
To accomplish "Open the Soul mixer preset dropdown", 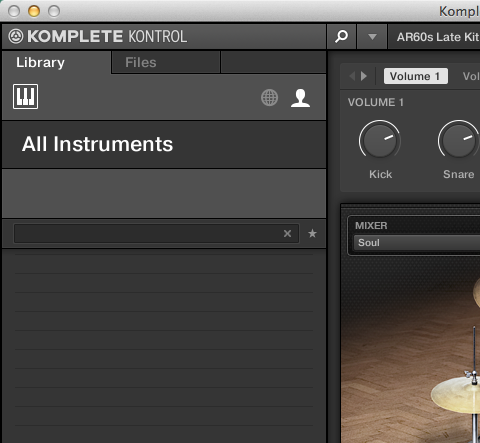I will click(x=417, y=243).
